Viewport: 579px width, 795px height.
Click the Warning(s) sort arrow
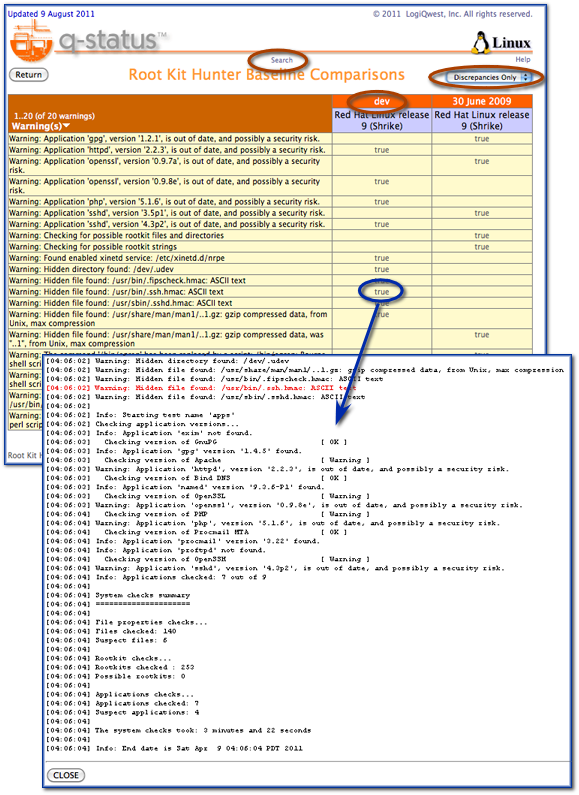66,126
